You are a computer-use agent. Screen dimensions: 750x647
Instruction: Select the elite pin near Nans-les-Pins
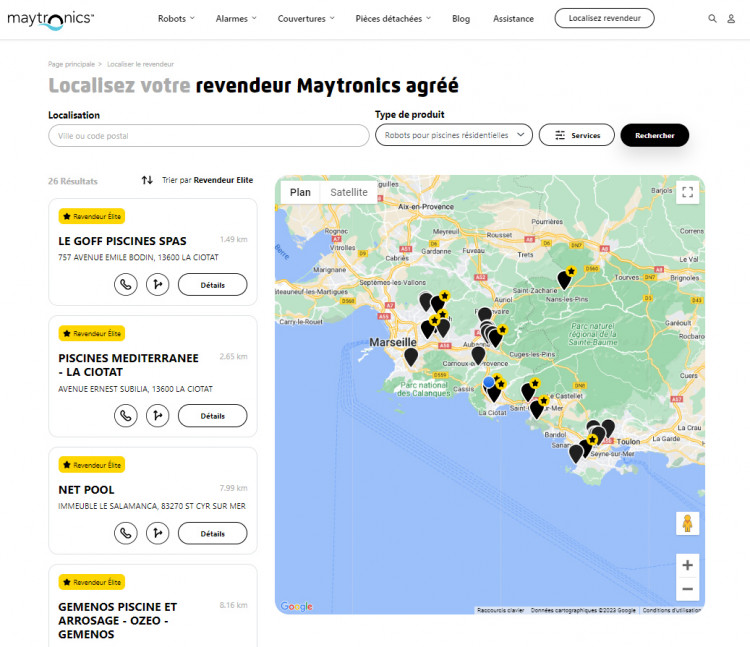click(x=565, y=280)
